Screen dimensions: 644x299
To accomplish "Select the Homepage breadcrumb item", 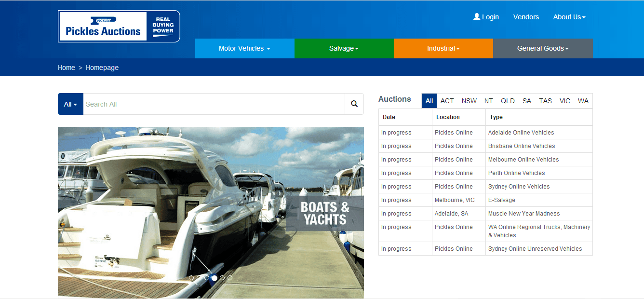I will pos(102,68).
